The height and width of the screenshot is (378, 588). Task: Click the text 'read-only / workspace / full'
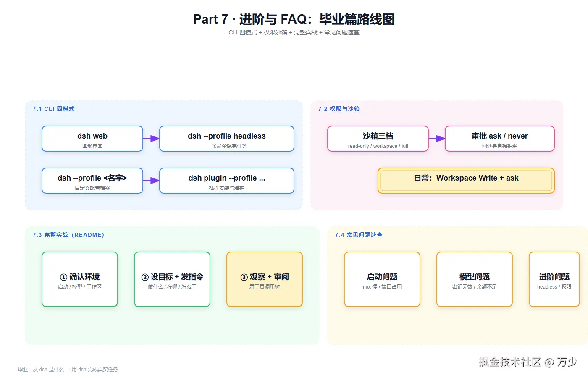coord(378,146)
